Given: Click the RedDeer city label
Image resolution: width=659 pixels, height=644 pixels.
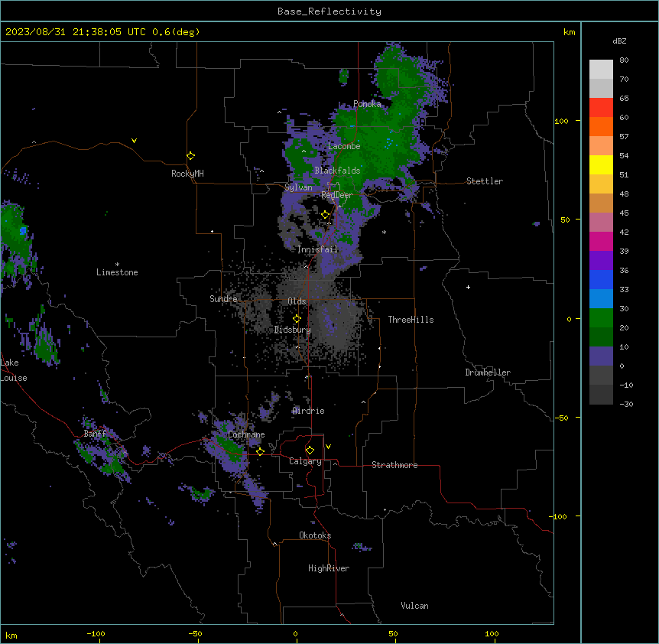Looking at the screenshot, I should click(337, 195).
